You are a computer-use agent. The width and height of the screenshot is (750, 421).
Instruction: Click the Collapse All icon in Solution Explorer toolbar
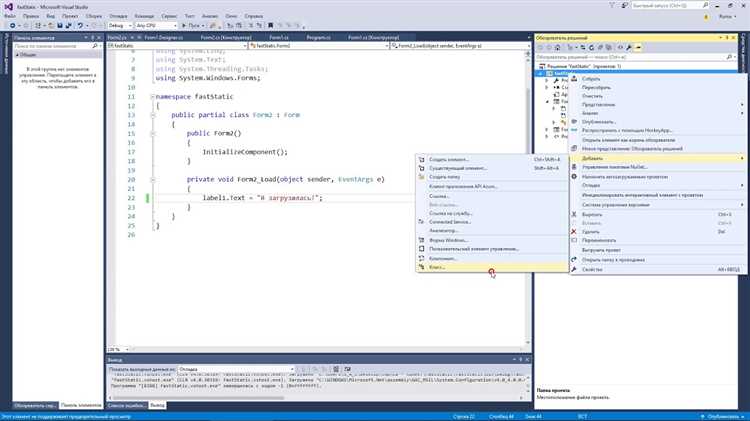[x=600, y=47]
